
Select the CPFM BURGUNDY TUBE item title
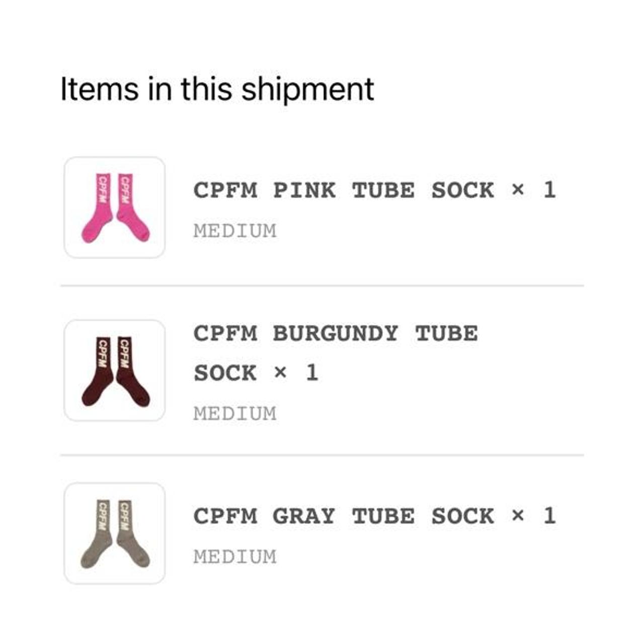[336, 334]
